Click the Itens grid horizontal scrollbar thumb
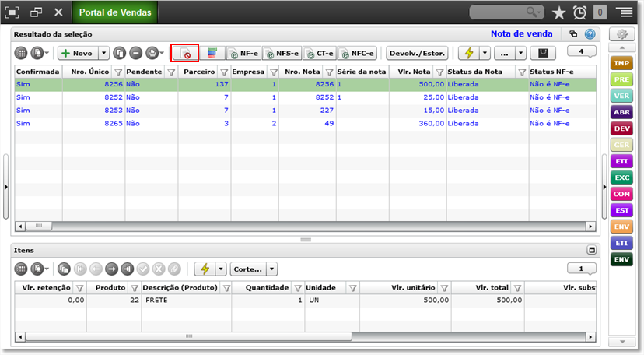The width and height of the screenshot is (644, 355). point(188,336)
